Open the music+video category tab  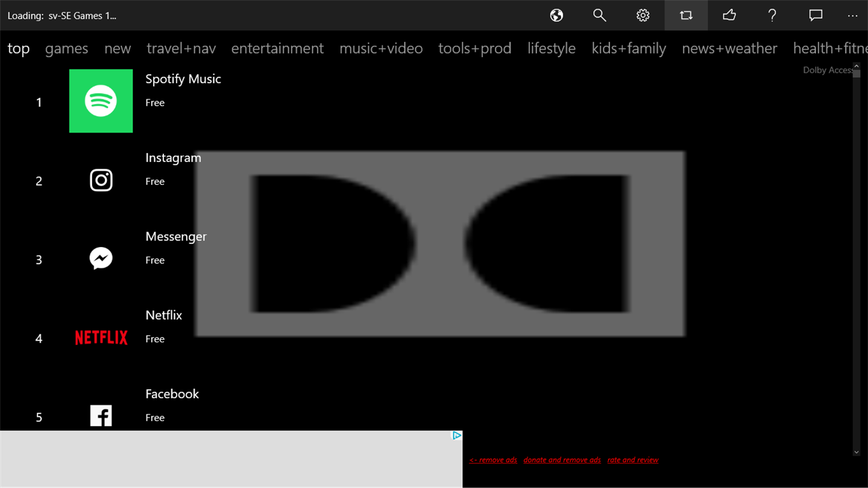381,49
